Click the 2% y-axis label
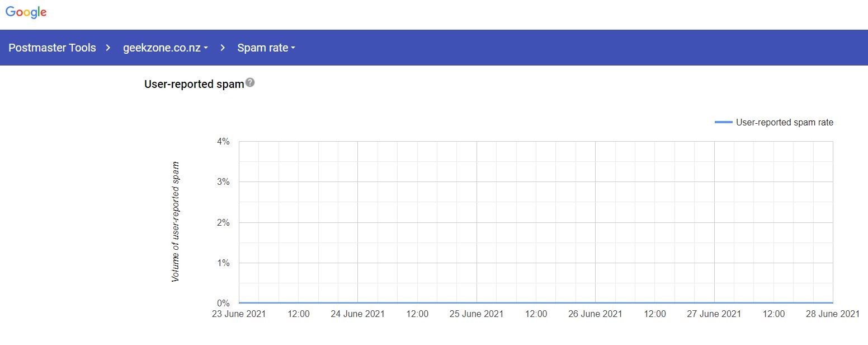Viewport: 868px width, 345px height. point(223,223)
